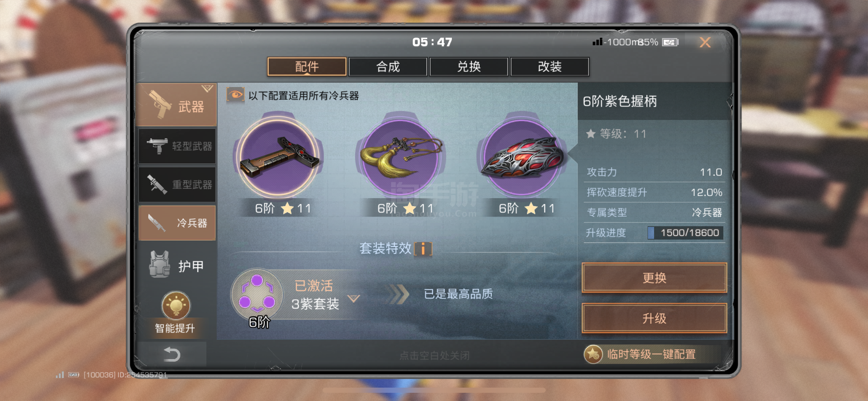868x401 pixels.
Task: Collapse the 武器 category expander
Action: pos(207,88)
